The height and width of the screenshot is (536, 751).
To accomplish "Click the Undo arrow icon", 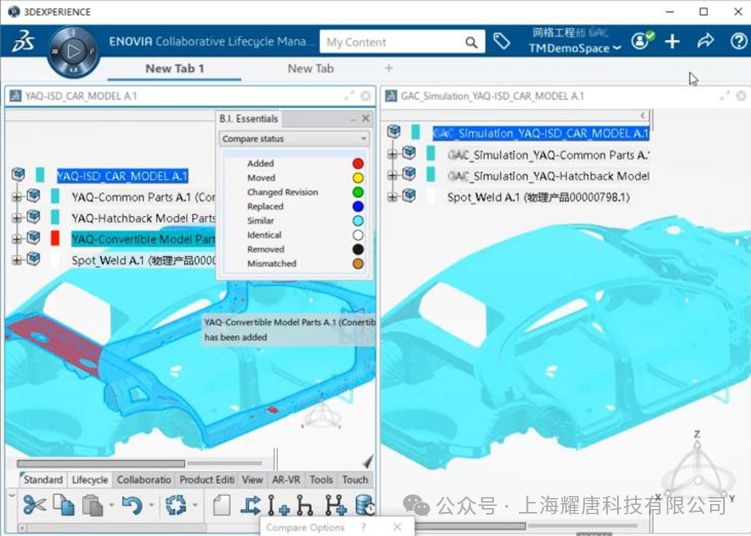I will pos(132,505).
